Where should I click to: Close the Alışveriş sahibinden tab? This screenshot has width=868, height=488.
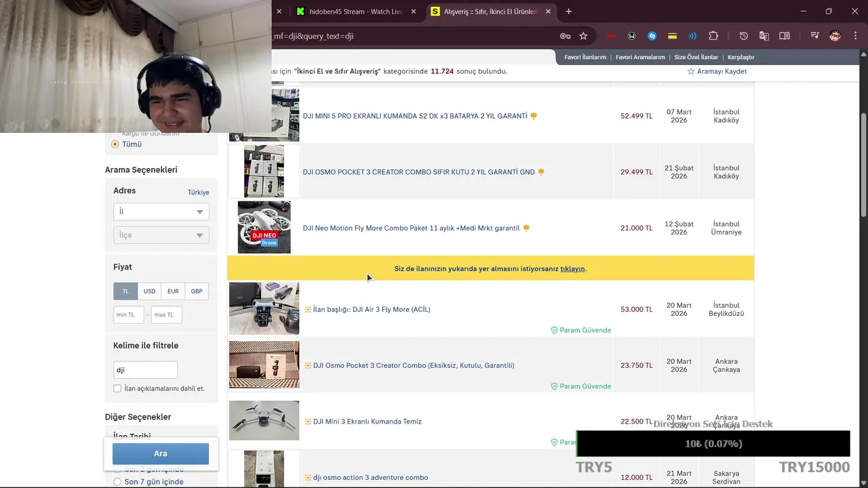point(548,12)
